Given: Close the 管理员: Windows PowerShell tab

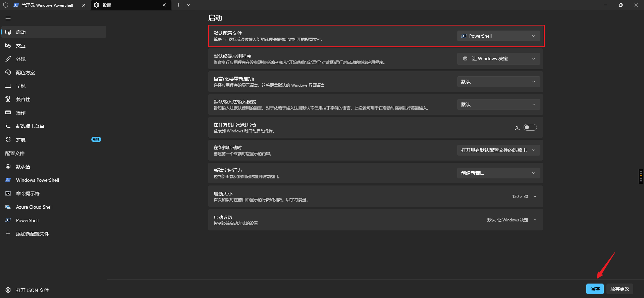Looking at the screenshot, I should 84,5.
